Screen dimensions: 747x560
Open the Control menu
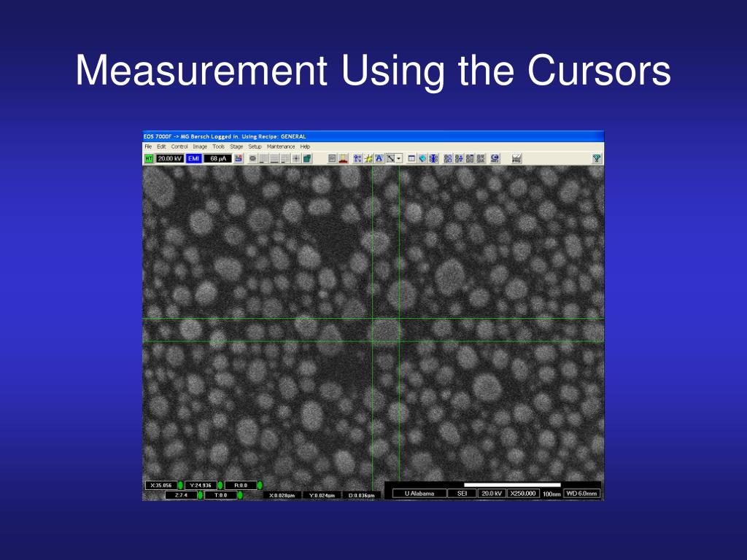[179, 147]
